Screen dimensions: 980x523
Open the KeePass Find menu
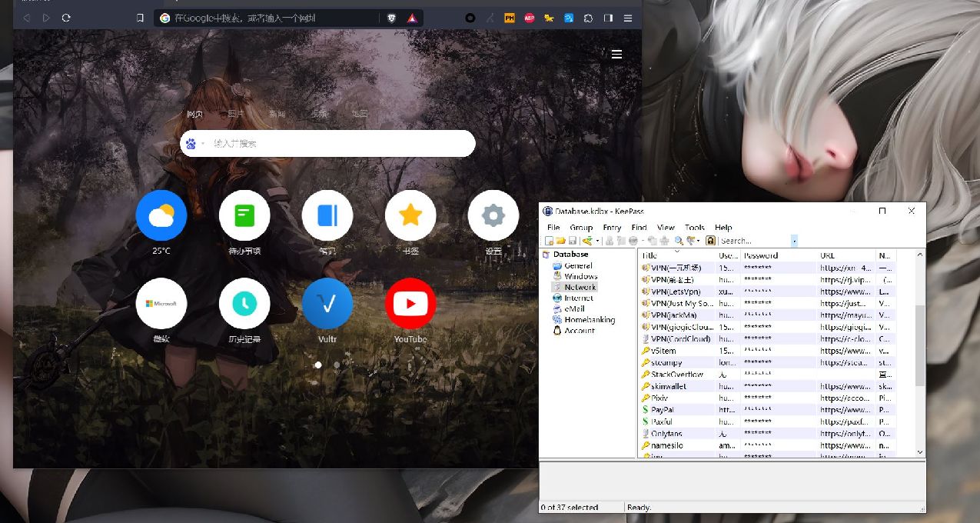point(639,228)
